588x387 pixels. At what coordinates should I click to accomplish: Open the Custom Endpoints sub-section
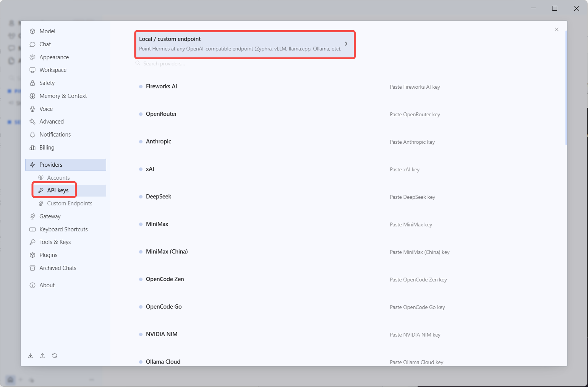pyautogui.click(x=70, y=203)
